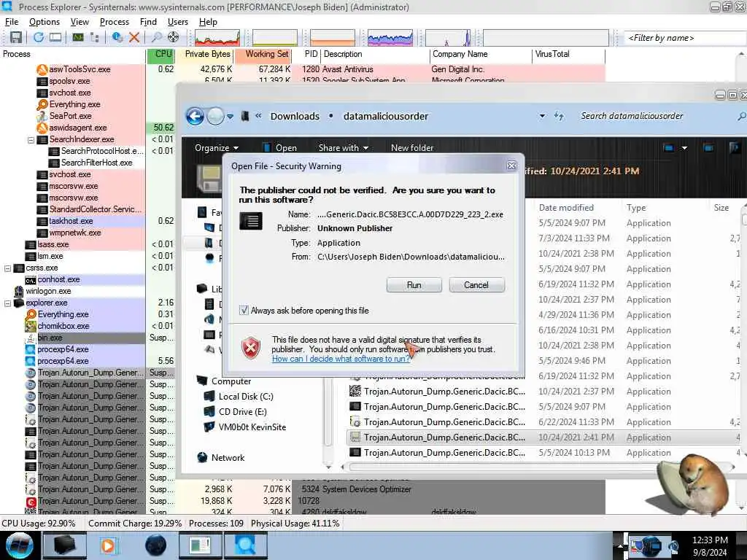Open the Help menu
The width and height of the screenshot is (747, 560).
(208, 22)
